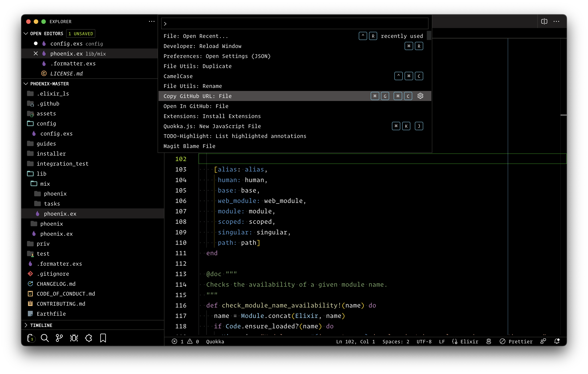Click the warnings triangle in status bar
Viewport: 588px width, 374px height.
pyautogui.click(x=190, y=342)
